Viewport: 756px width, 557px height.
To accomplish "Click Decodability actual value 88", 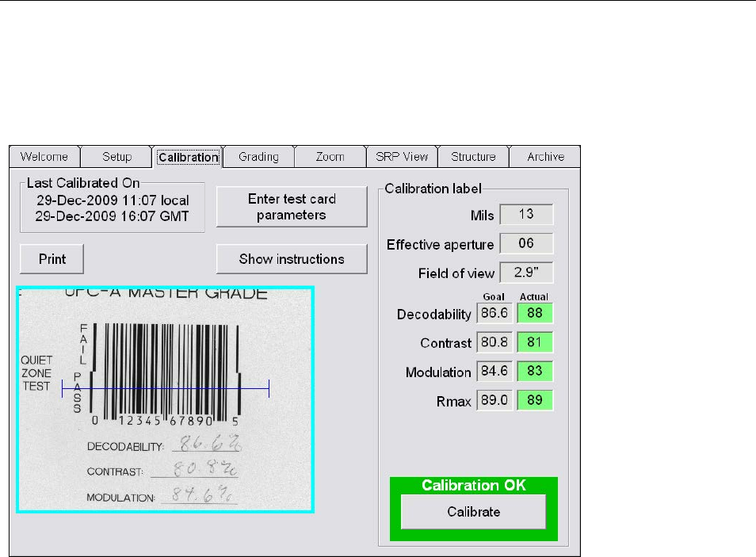I will tap(535, 313).
